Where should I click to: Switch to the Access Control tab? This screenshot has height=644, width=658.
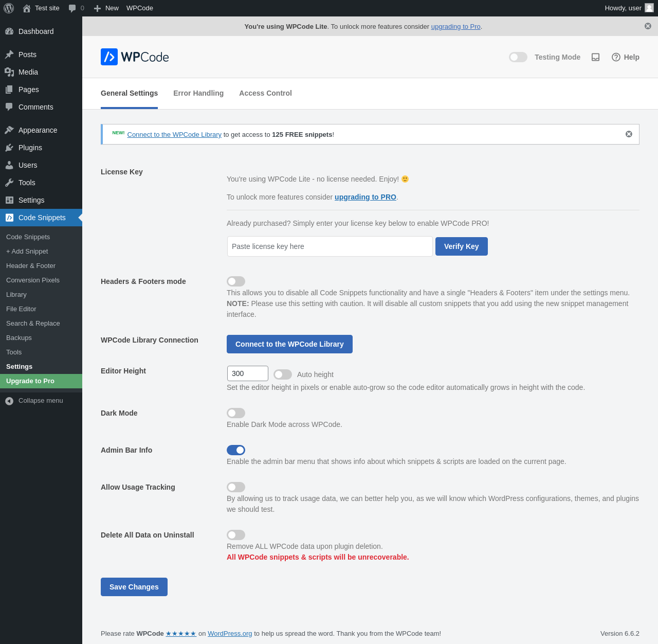point(265,93)
